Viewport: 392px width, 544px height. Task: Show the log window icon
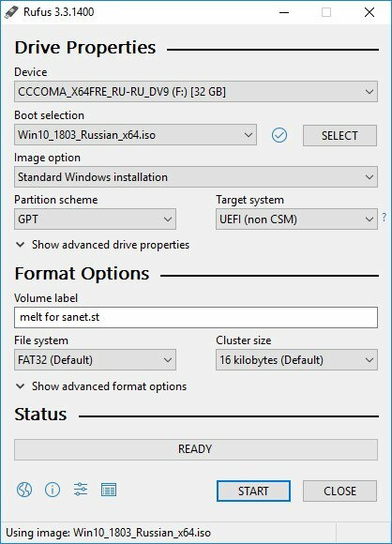click(109, 490)
